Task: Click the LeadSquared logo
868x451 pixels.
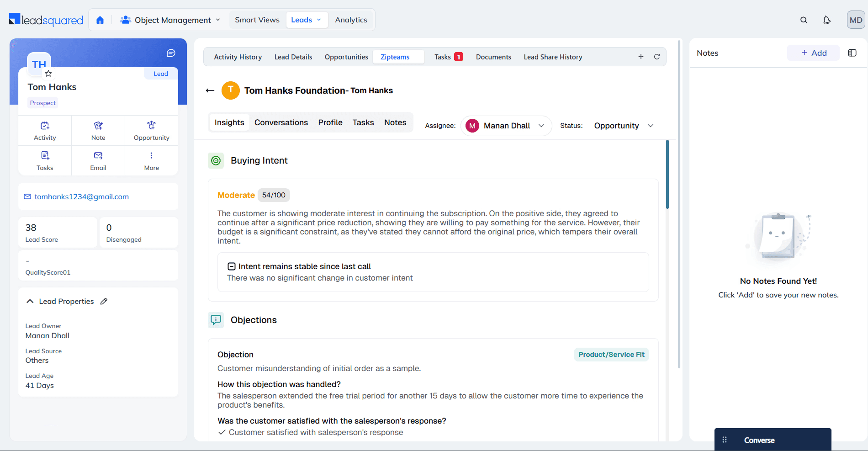Action: (46, 20)
